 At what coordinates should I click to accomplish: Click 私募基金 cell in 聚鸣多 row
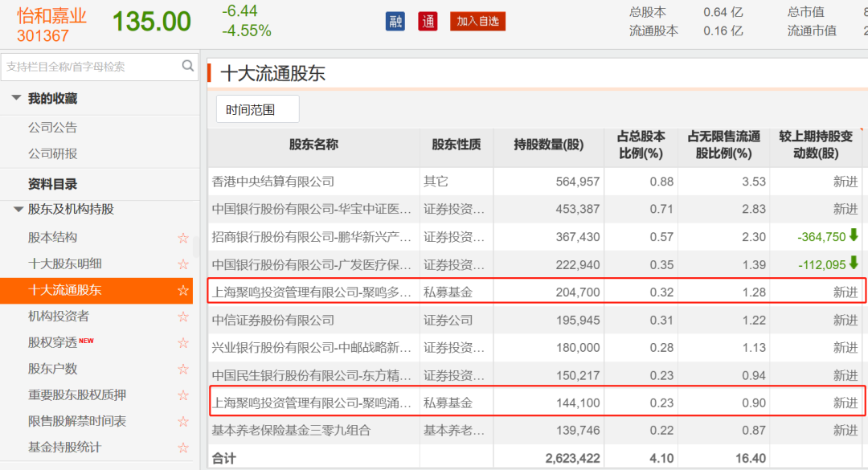coord(448,292)
